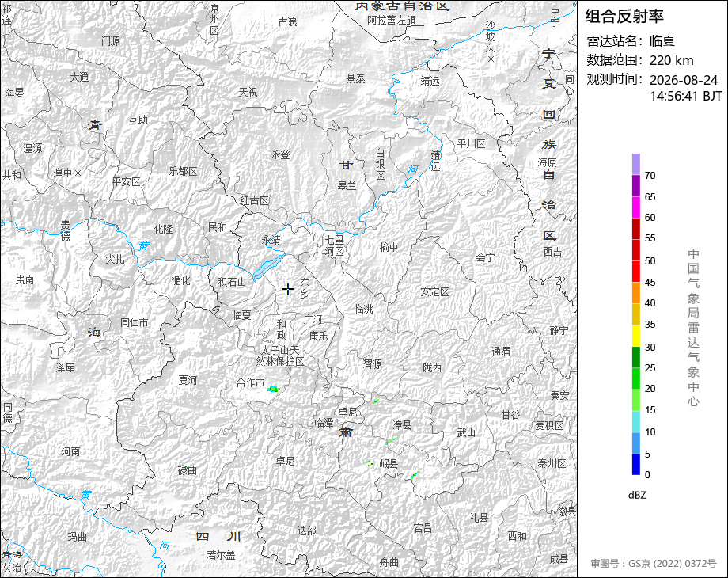Click the 审图号 GS京 (2022) 0372号 text
This screenshot has width=728, height=578.
point(654,564)
